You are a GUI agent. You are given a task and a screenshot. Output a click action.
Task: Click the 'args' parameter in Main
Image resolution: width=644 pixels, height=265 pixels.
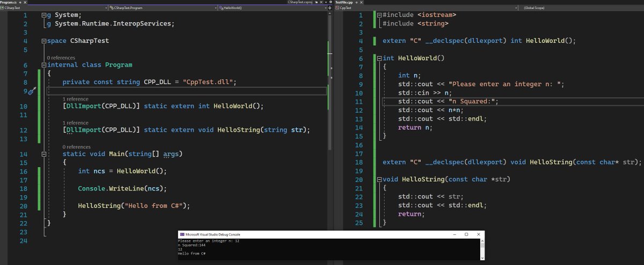[171, 154]
